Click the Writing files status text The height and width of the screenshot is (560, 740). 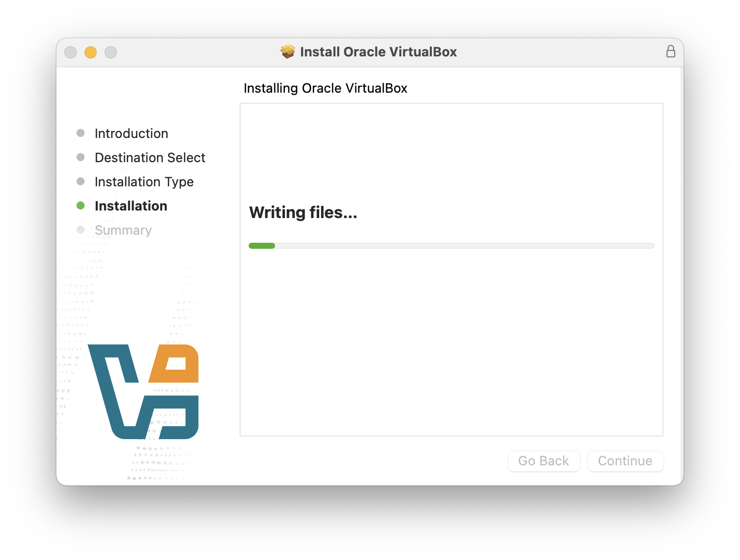tap(303, 213)
